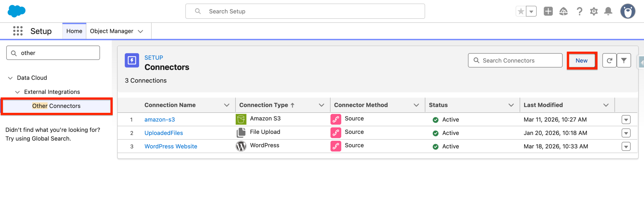644x223 pixels.
Task: Open the WordPress Website connection link
Action: tap(171, 146)
